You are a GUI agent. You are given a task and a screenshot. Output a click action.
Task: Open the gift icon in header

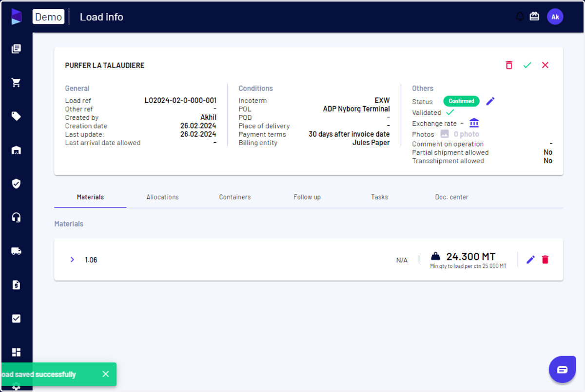(x=534, y=17)
